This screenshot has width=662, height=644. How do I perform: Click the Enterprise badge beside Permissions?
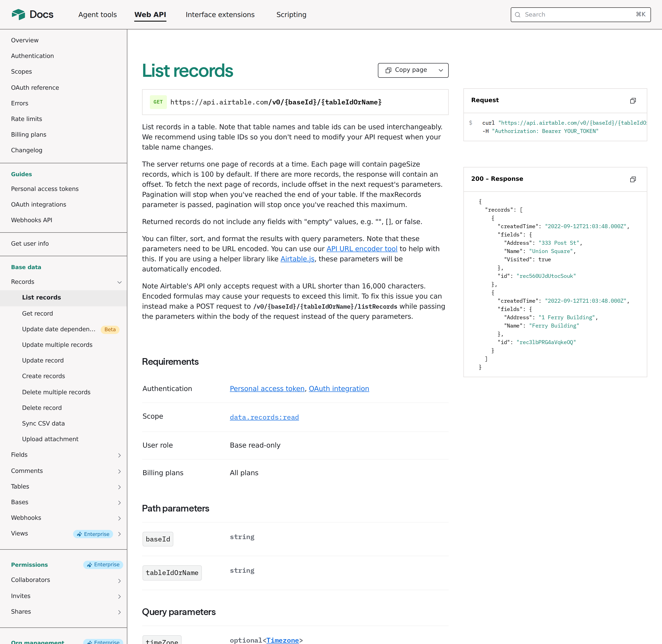point(103,564)
